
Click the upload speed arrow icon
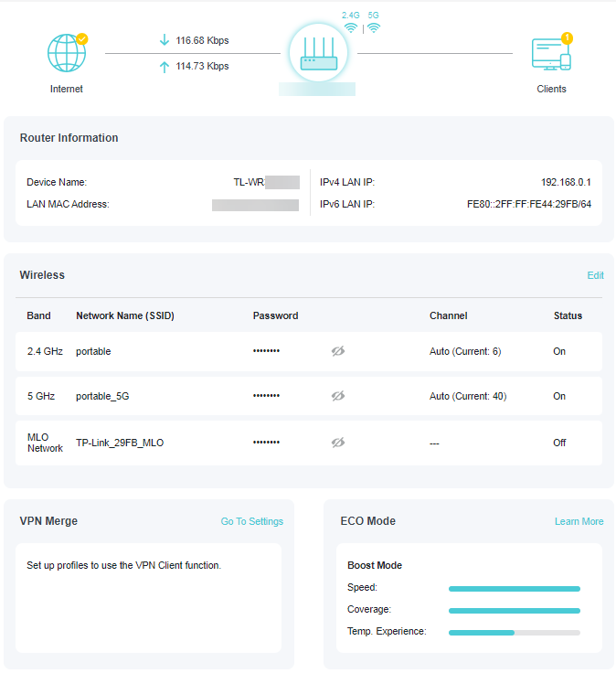(x=165, y=67)
